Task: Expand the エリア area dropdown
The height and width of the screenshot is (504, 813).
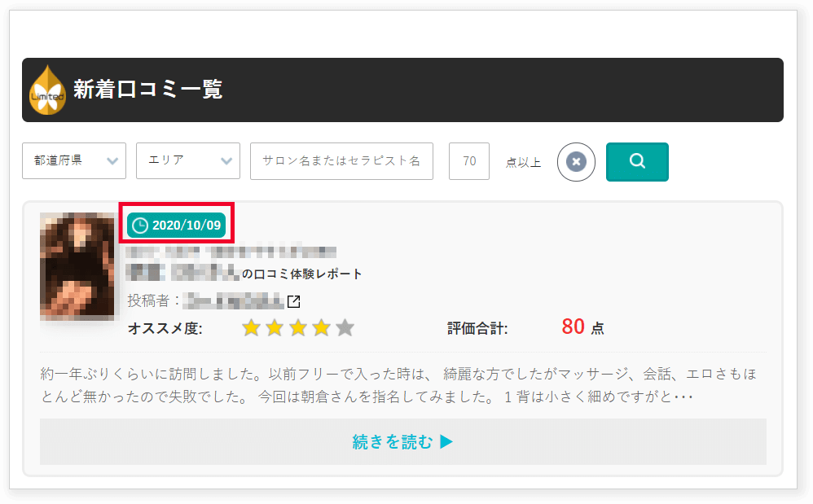Action: 187,161
